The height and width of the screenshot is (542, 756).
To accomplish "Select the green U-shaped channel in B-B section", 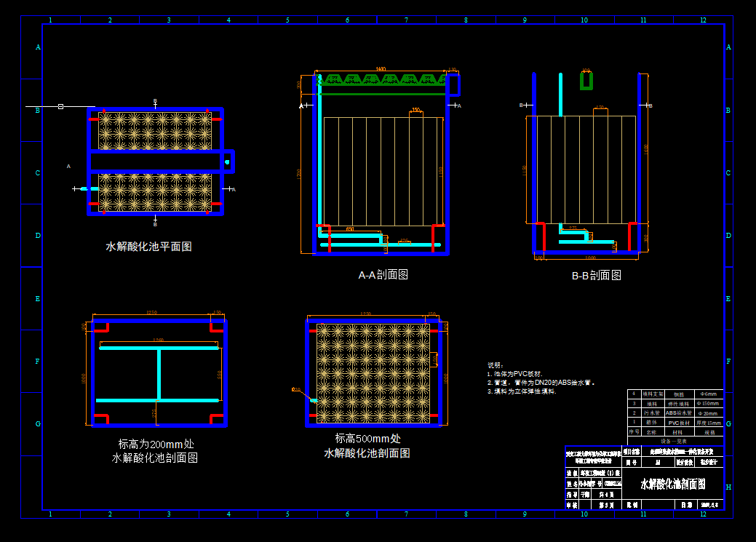I will tap(586, 81).
